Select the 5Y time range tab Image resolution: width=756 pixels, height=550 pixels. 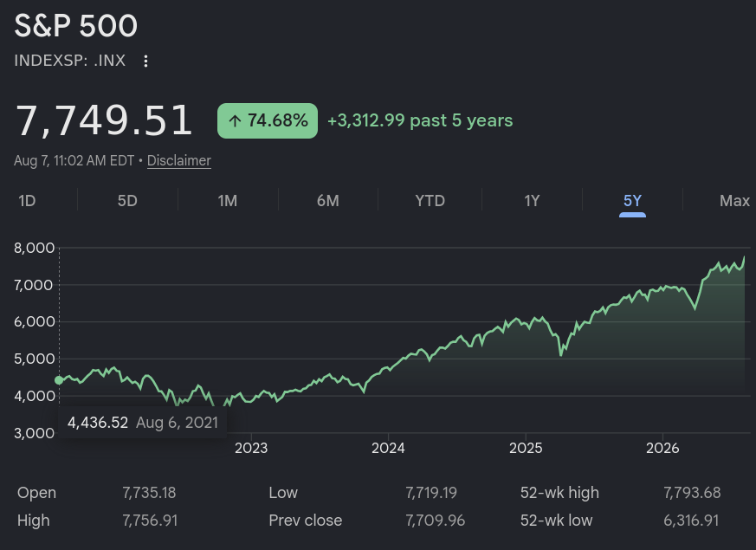coord(632,201)
